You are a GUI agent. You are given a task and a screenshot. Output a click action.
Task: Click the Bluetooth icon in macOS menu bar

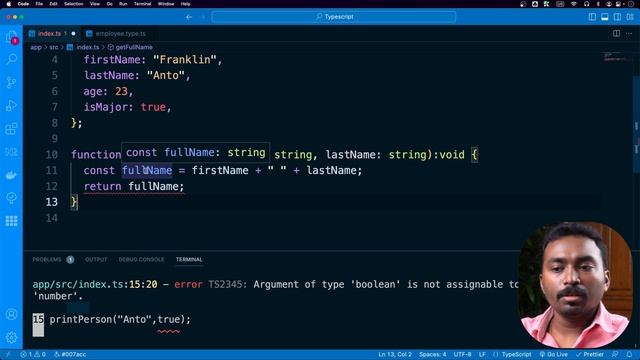(x=598, y=4)
